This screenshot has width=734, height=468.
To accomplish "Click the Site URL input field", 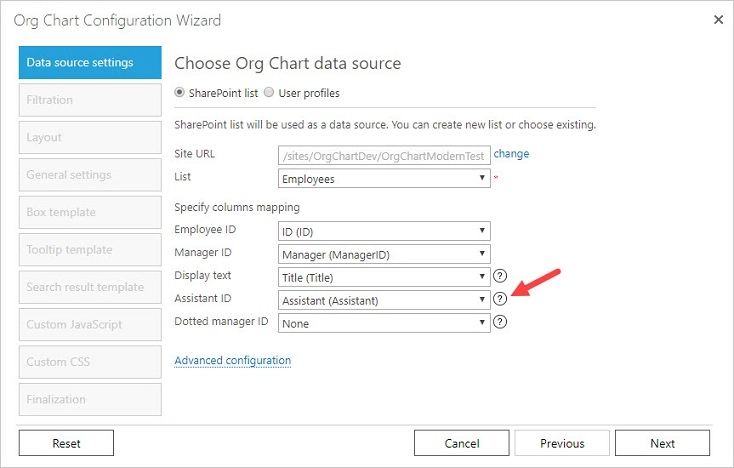I will coord(384,155).
